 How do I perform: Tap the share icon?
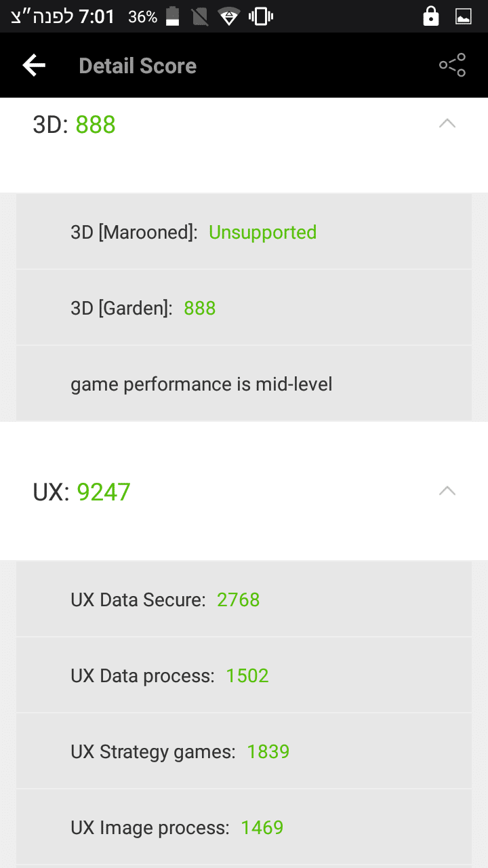(452, 65)
